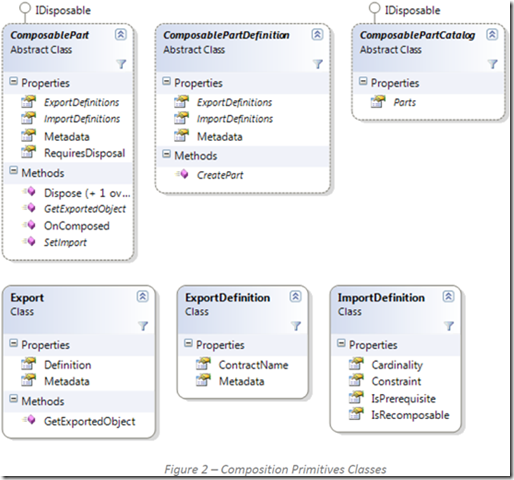Screen dimensions: 514x480
Task: Collapse the ComposablePart class using chevron button
Action: point(121,34)
